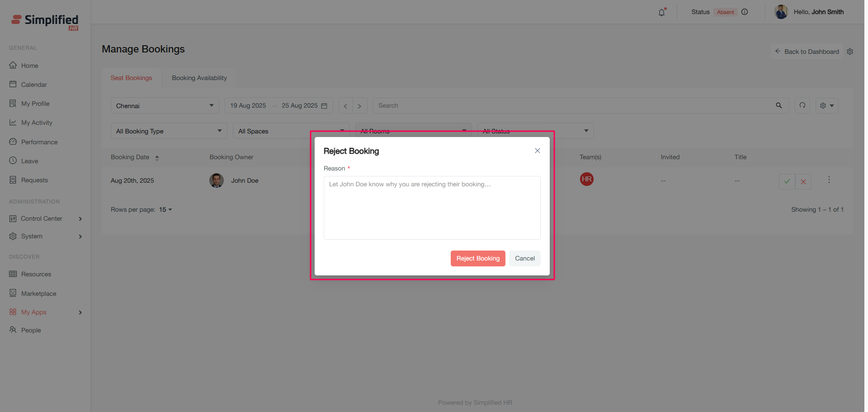Expand the All Booking Type dropdown
The height and width of the screenshot is (412, 868).
pos(169,131)
